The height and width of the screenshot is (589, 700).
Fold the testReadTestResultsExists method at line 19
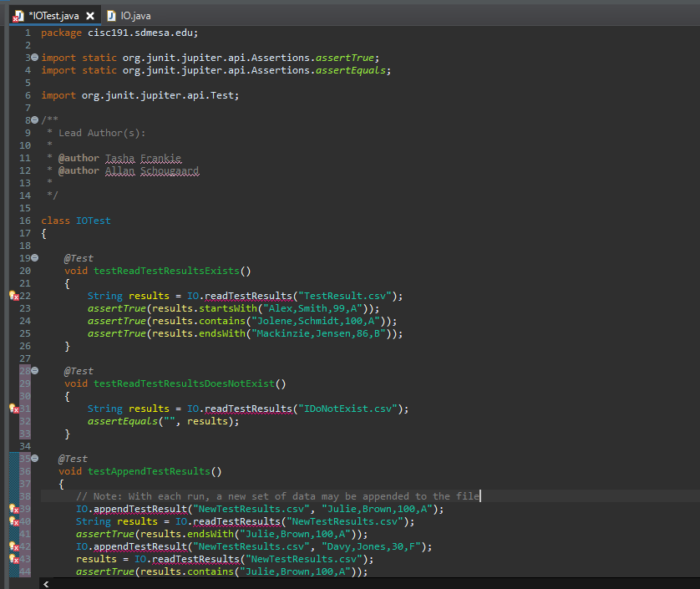[x=34, y=258]
